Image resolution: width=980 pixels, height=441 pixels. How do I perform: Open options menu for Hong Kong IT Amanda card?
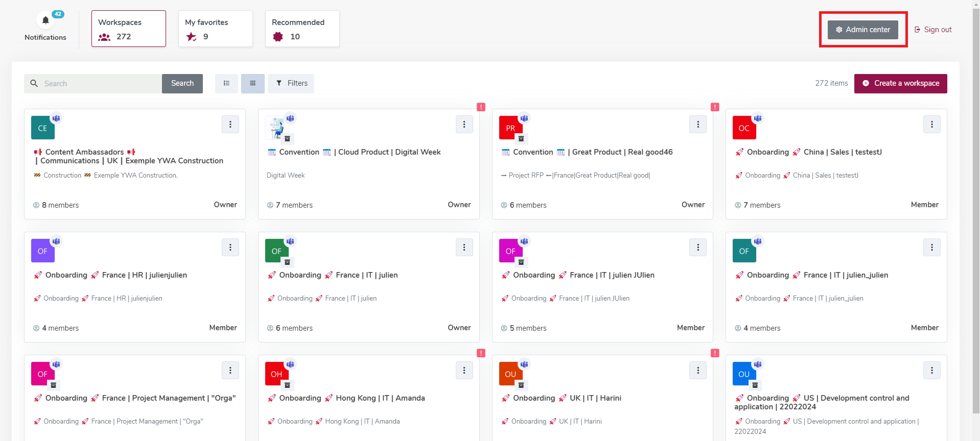click(464, 370)
